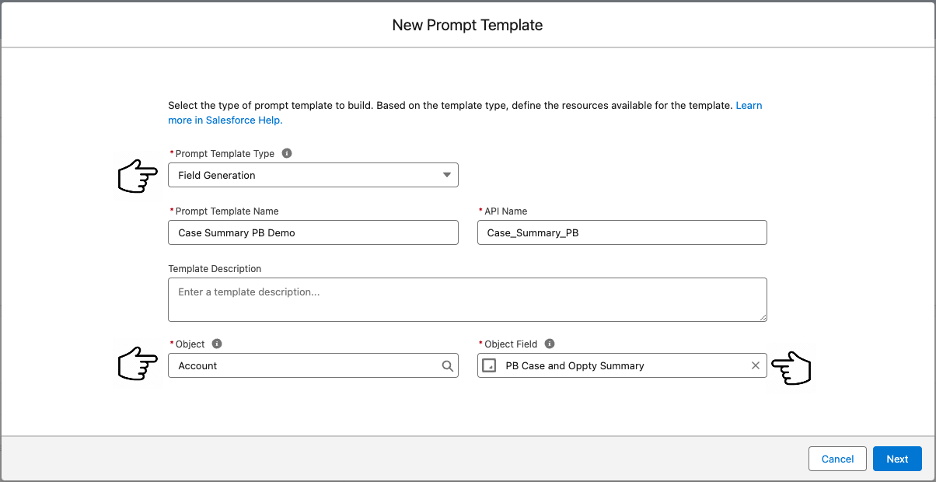Click inside the Template Description textarea
The width and height of the screenshot is (936, 482).
pyautogui.click(x=467, y=299)
